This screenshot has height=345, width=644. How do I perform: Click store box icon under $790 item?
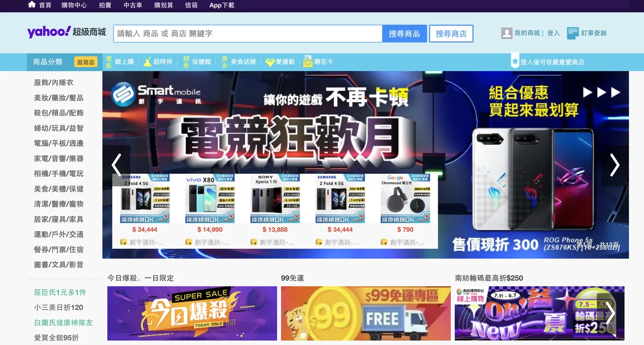[384, 242]
